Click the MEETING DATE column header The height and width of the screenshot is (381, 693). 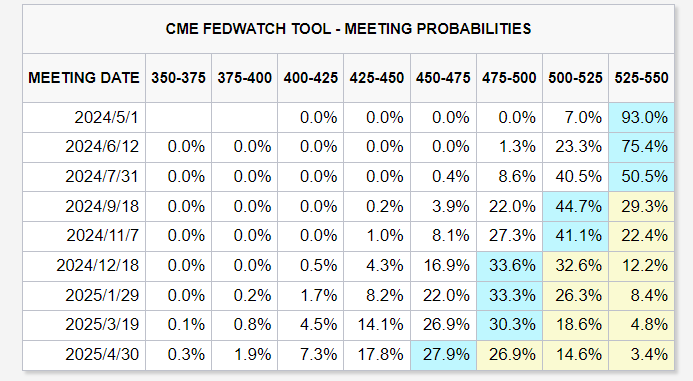tap(84, 78)
